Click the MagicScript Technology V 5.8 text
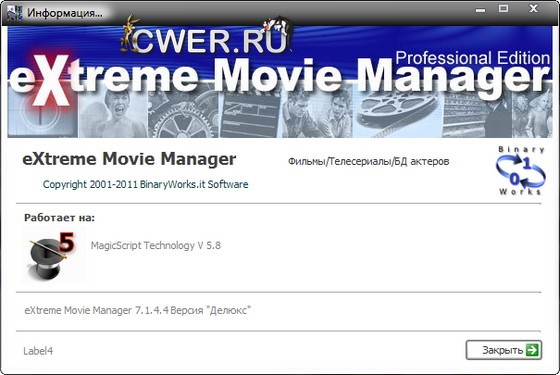The image size is (560, 375). tap(156, 246)
